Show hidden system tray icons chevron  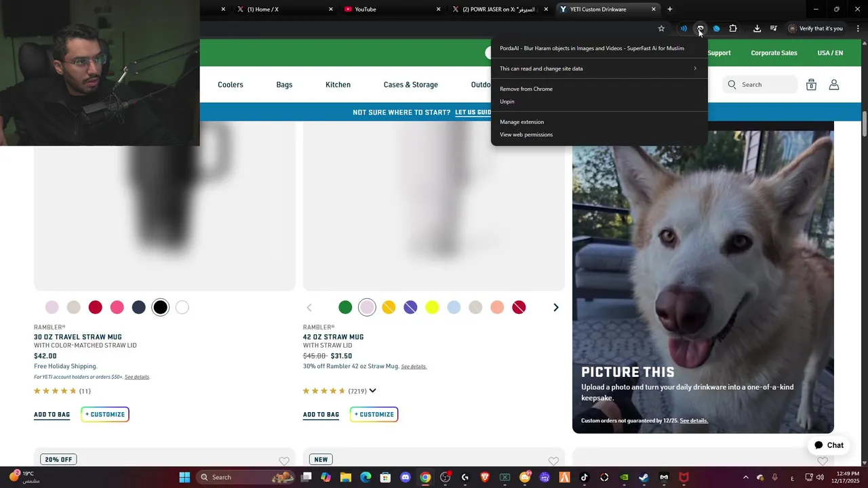pyautogui.click(x=746, y=477)
